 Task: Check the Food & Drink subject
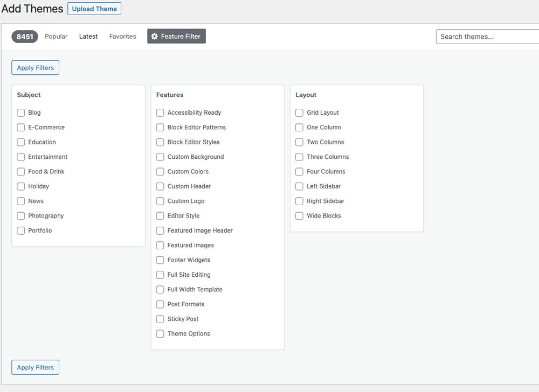[20, 171]
